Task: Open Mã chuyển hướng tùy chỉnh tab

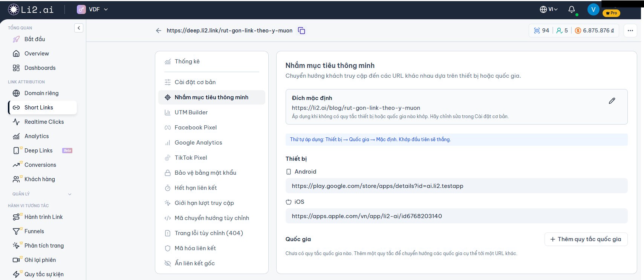Action: 212,218
